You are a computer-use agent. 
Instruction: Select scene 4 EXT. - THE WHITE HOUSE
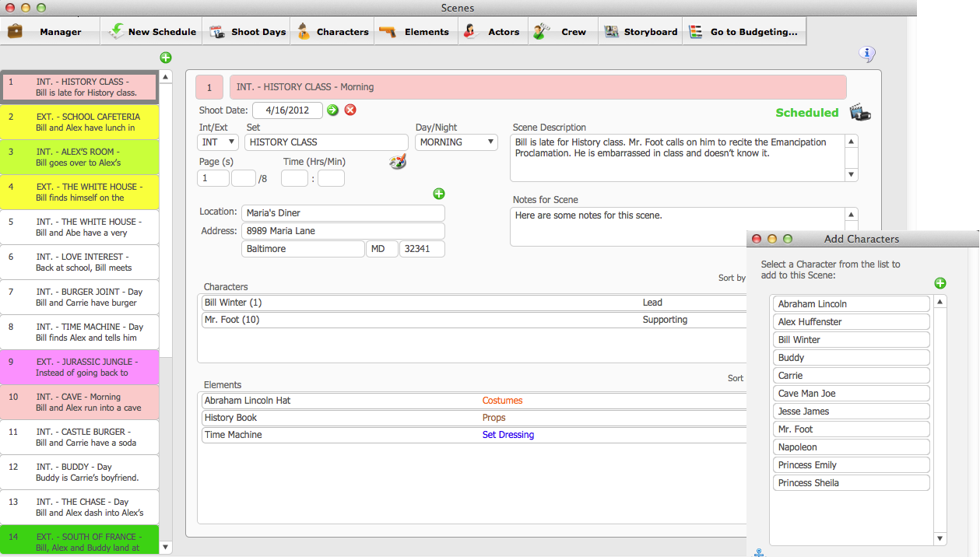click(79, 192)
